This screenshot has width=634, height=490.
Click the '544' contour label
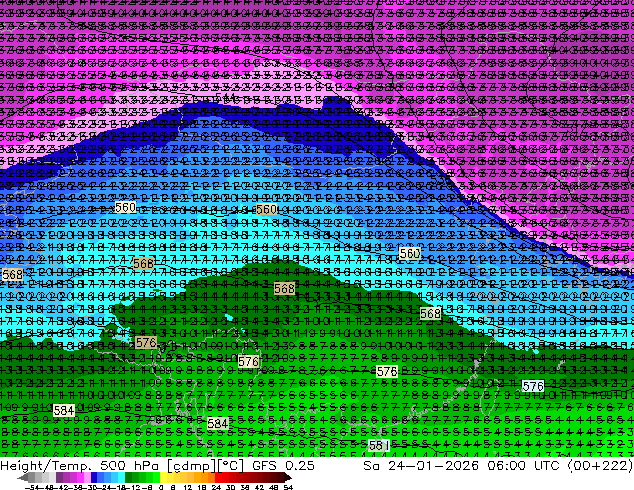[225, 97]
